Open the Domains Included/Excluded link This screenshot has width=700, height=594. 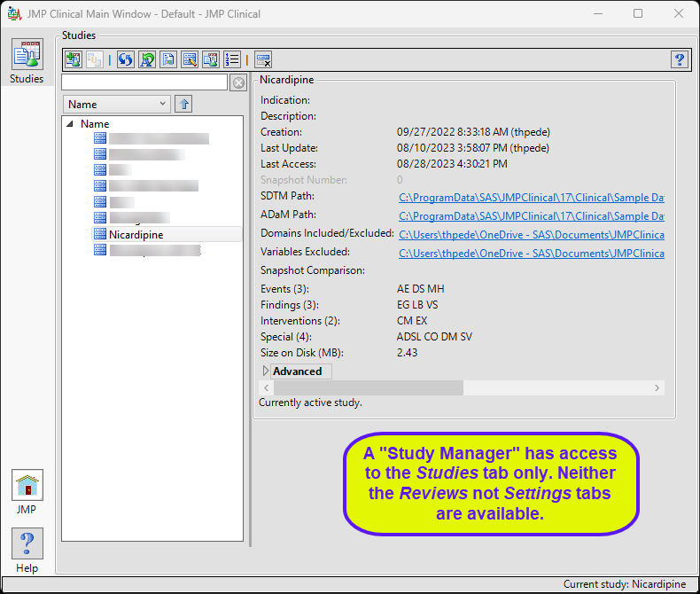(532, 235)
